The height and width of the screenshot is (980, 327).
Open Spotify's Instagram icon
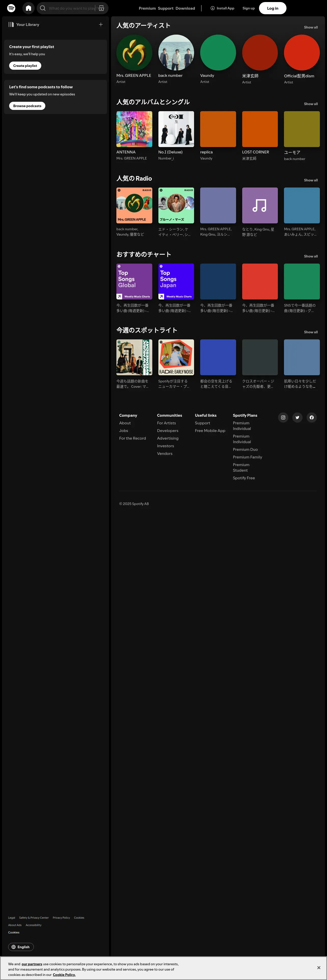[283, 417]
